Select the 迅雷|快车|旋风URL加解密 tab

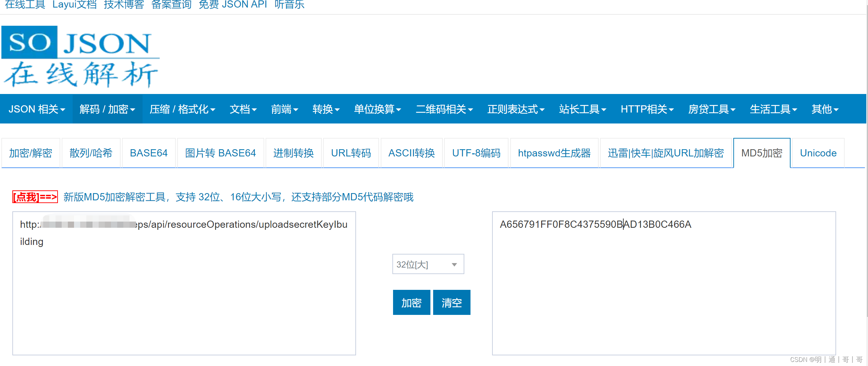click(x=666, y=153)
